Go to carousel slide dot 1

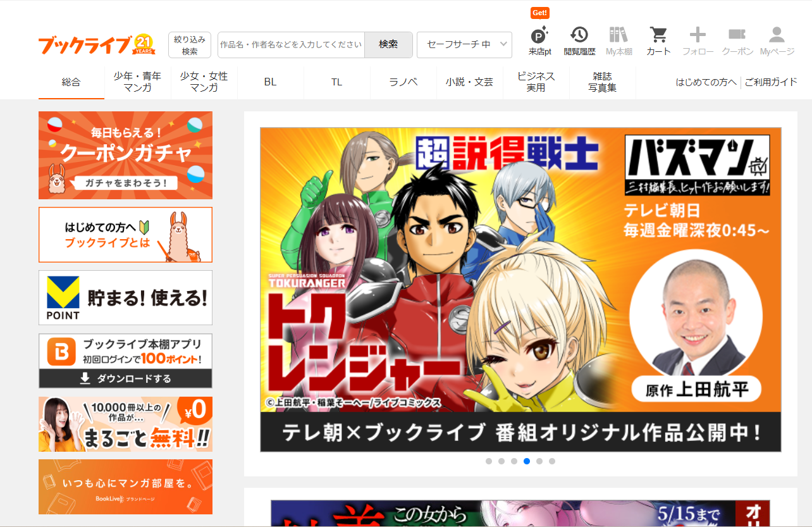[489, 461]
